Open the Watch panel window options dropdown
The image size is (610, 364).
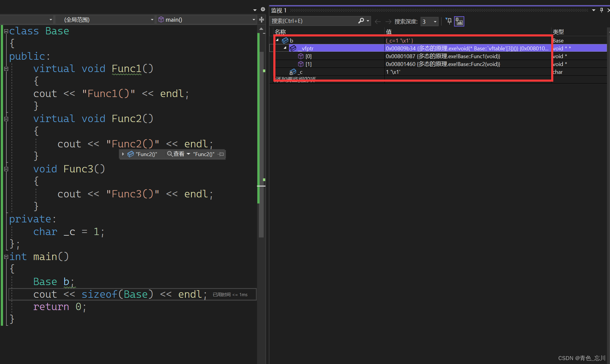593,10
